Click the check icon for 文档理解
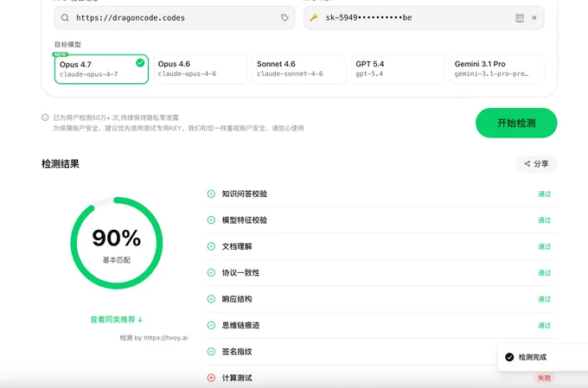 (x=211, y=246)
